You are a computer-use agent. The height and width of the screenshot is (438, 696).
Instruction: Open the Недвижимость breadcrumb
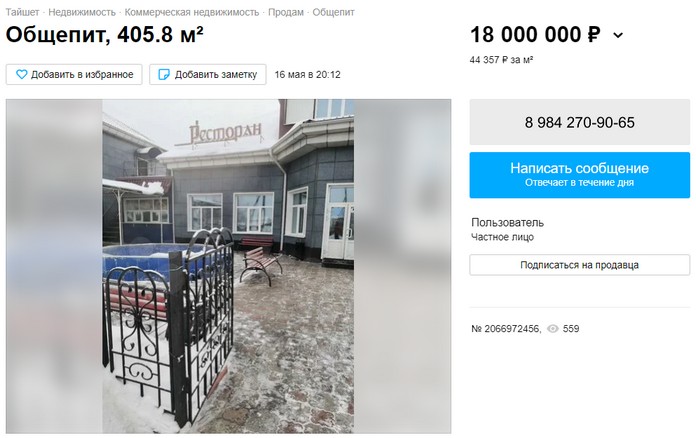[82, 12]
